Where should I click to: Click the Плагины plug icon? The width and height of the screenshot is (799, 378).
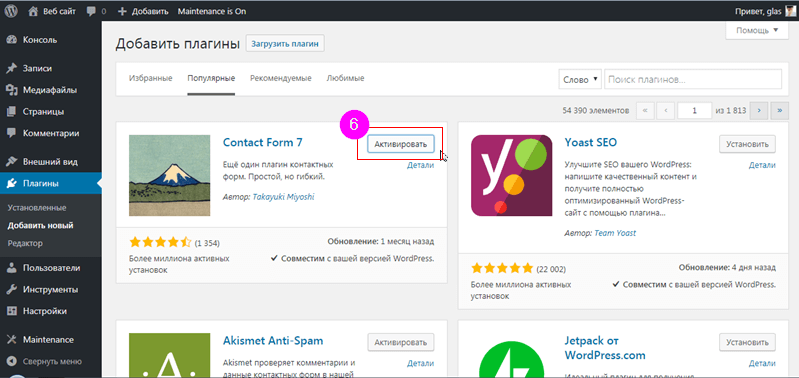tap(12, 183)
